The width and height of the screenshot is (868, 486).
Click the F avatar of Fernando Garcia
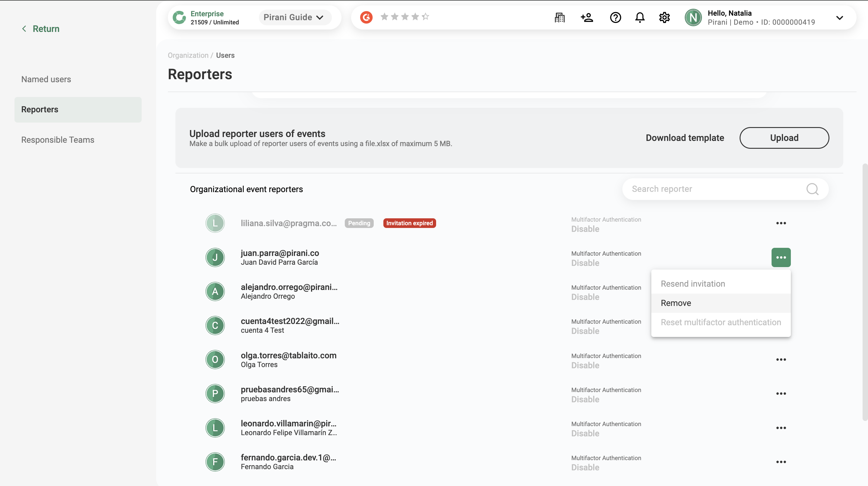215,462
